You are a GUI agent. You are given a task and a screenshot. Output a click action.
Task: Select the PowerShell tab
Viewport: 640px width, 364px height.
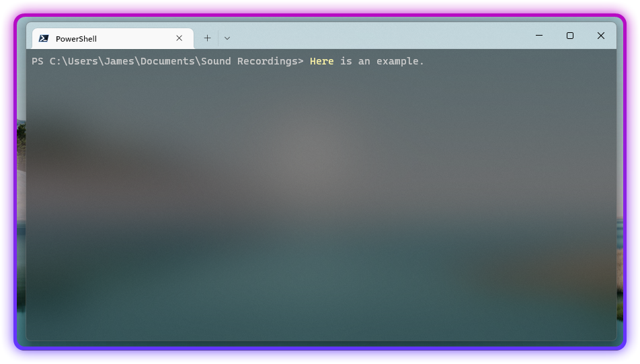[113, 38]
